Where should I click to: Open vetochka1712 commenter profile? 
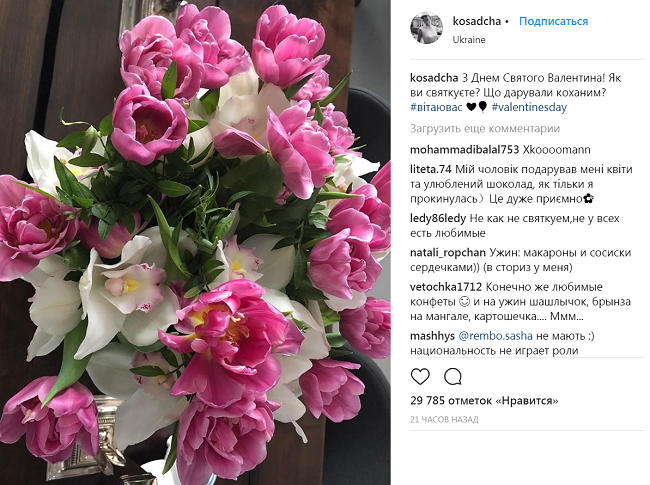click(446, 287)
